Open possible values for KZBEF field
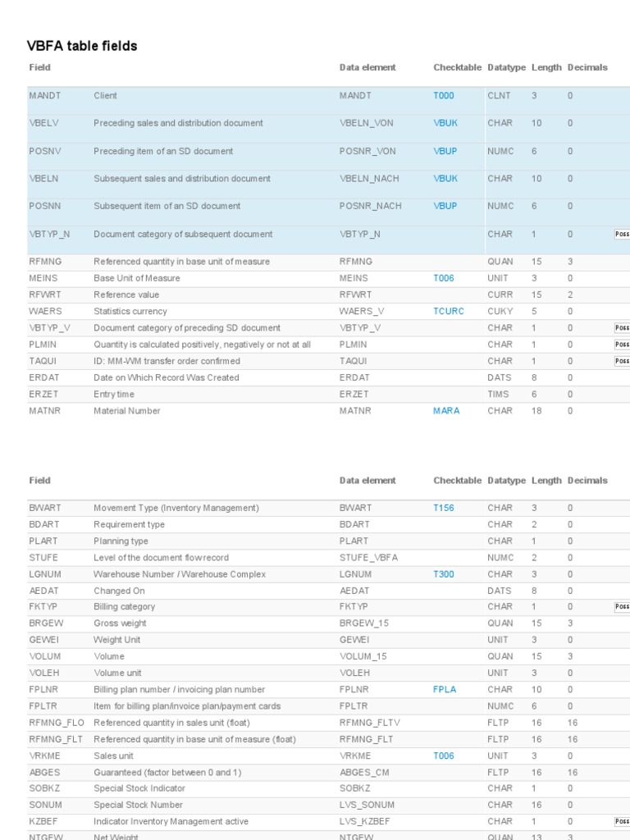Screen dimensions: 630x840 click(x=622, y=821)
